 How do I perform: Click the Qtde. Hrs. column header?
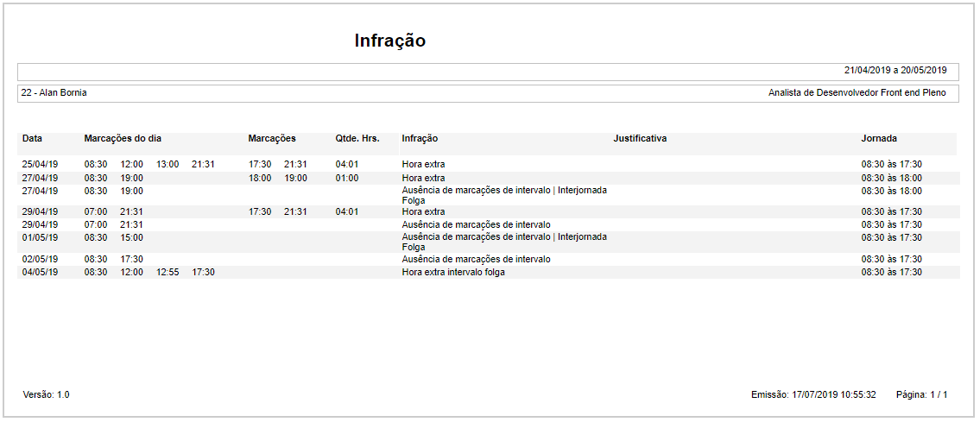(x=357, y=138)
